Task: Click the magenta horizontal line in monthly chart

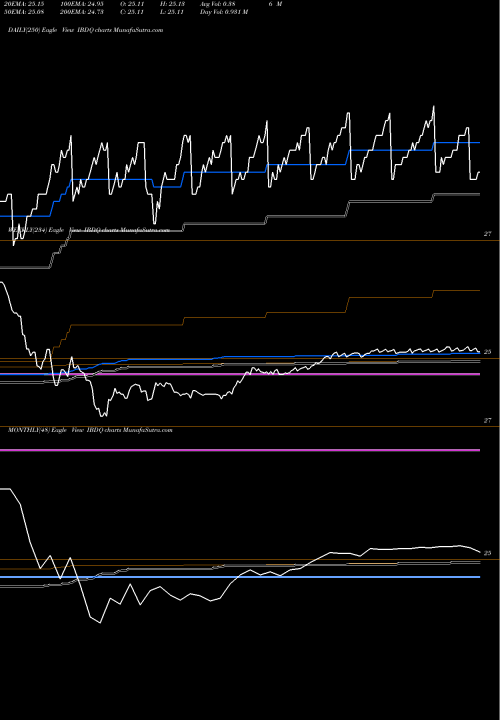Action: point(240,450)
